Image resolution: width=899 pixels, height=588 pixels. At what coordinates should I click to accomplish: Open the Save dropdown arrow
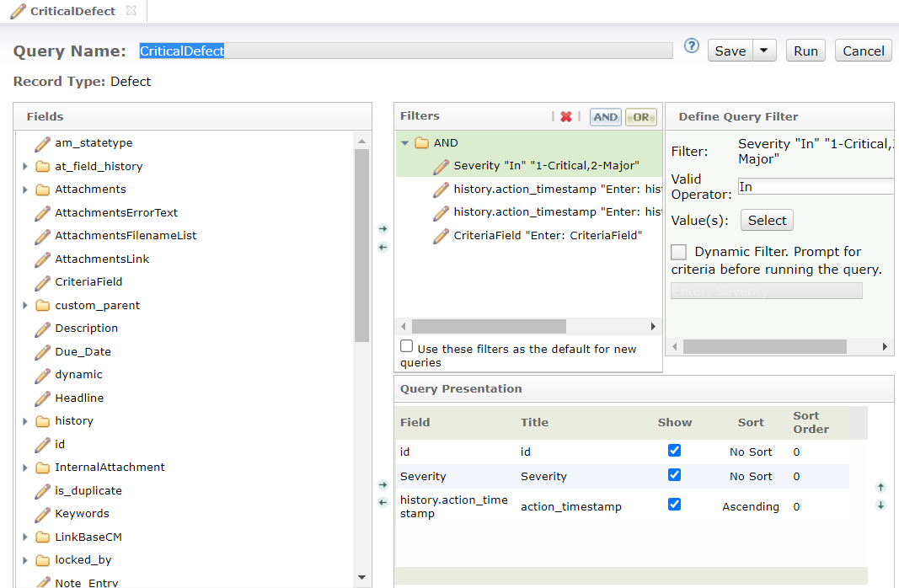763,51
